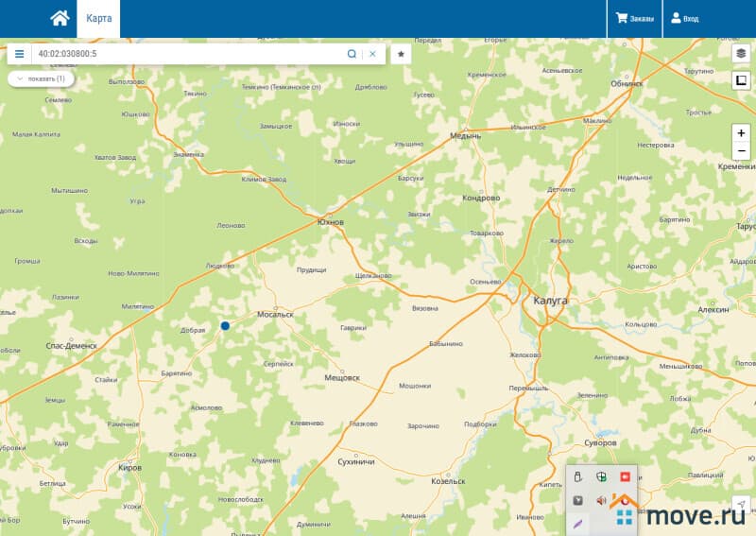Open Заказы orders cart
756x536 pixels.
634,18
